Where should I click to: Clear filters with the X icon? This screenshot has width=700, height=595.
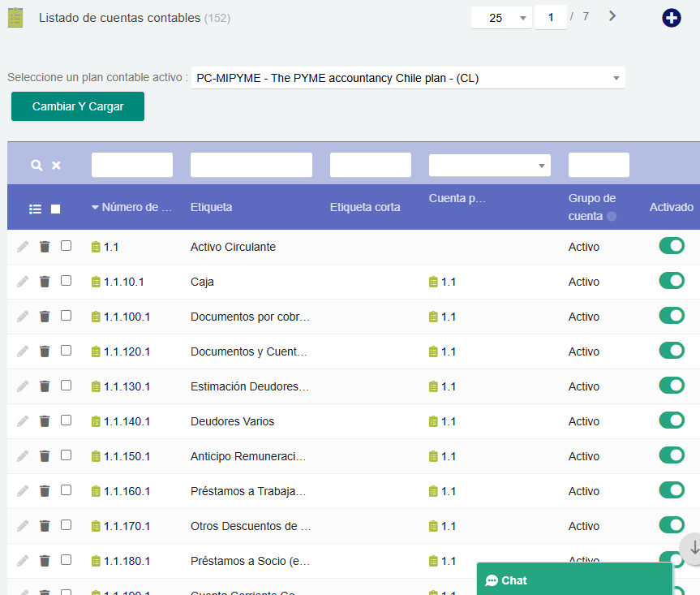tap(56, 166)
